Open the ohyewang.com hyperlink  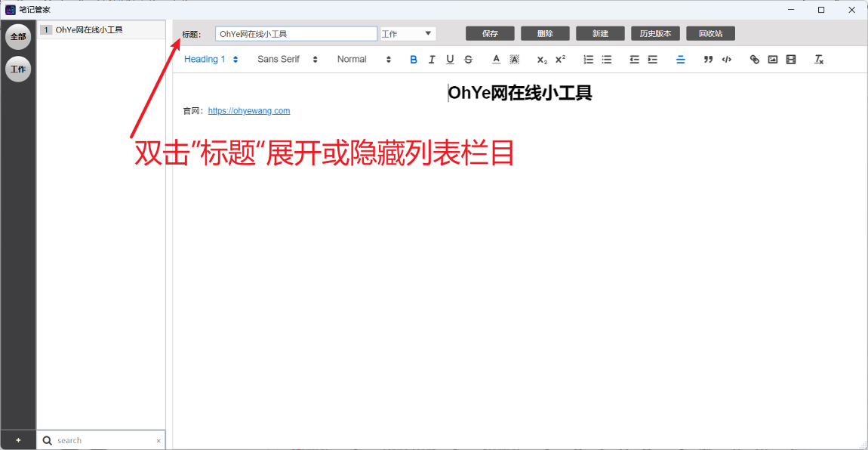(x=249, y=111)
